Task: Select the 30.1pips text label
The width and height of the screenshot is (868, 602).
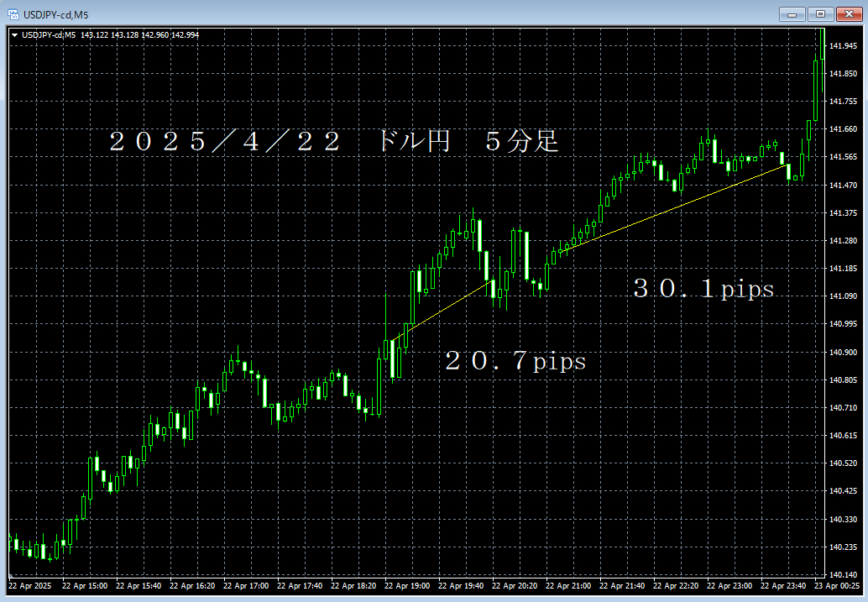Action: click(703, 289)
